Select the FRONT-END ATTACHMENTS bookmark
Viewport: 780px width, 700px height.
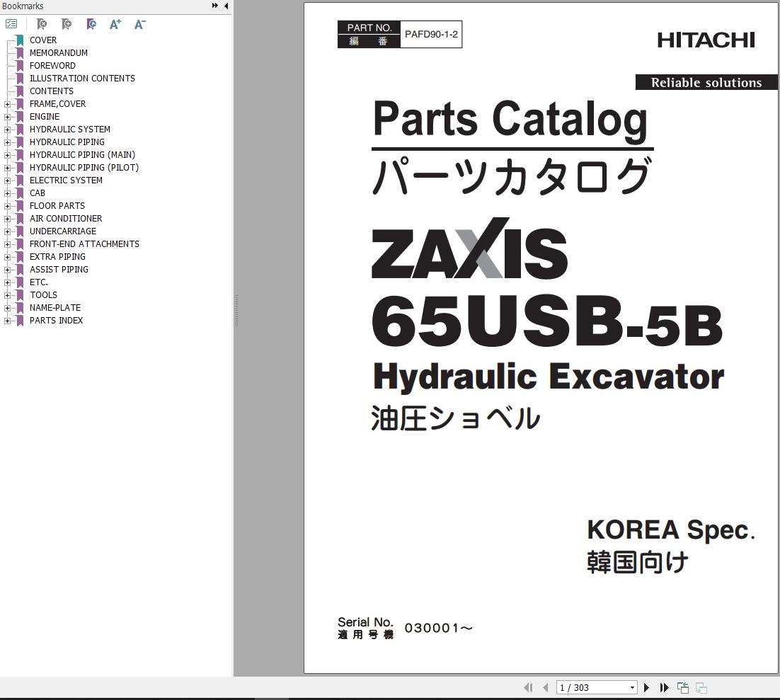[84, 243]
